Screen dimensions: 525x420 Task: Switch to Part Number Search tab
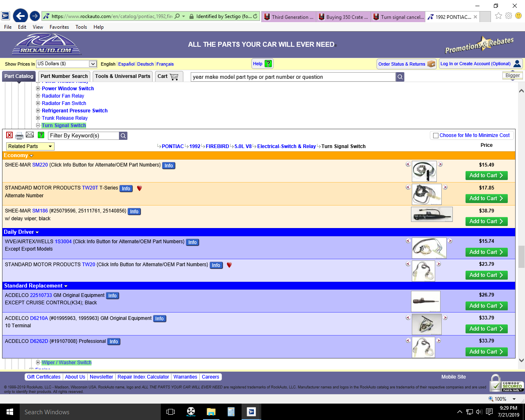[64, 76]
